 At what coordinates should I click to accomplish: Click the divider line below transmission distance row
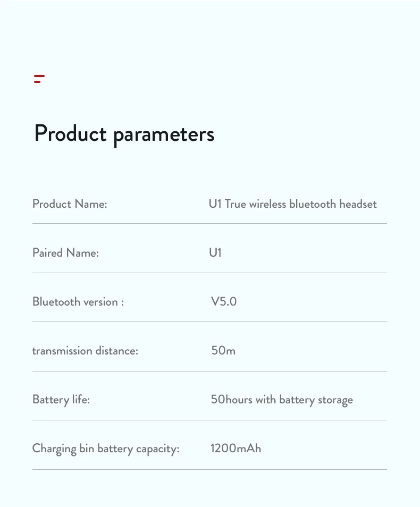(x=209, y=371)
